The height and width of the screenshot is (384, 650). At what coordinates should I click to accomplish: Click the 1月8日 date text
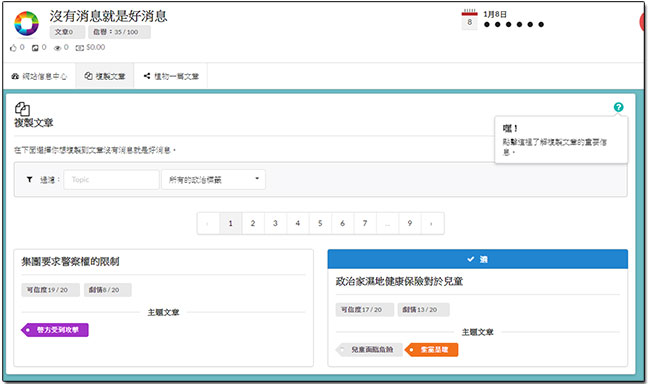pos(495,15)
